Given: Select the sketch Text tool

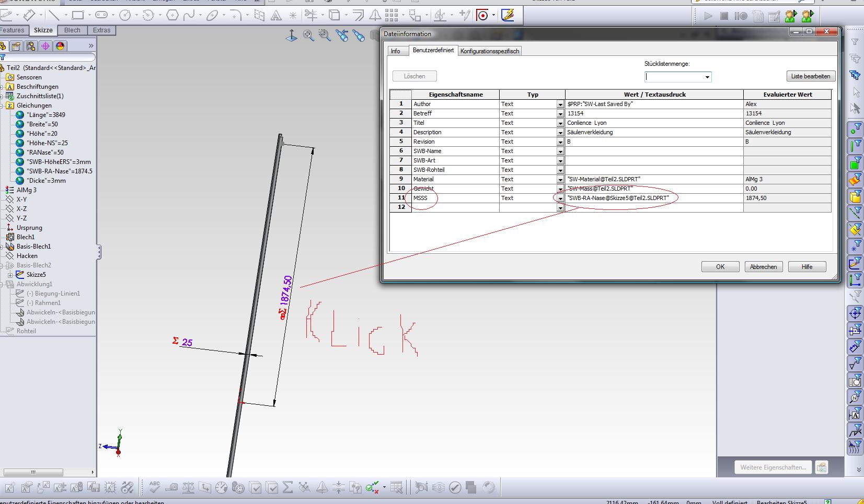Looking at the screenshot, I should 275,15.
